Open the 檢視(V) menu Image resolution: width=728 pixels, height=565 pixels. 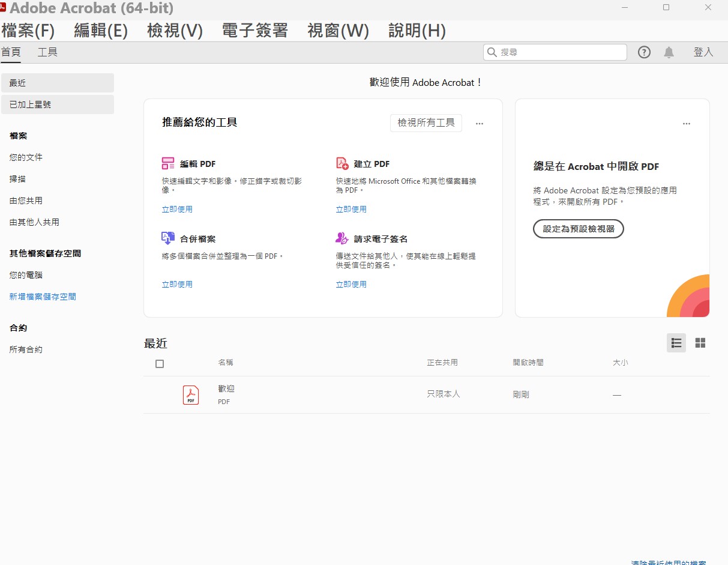(x=175, y=31)
